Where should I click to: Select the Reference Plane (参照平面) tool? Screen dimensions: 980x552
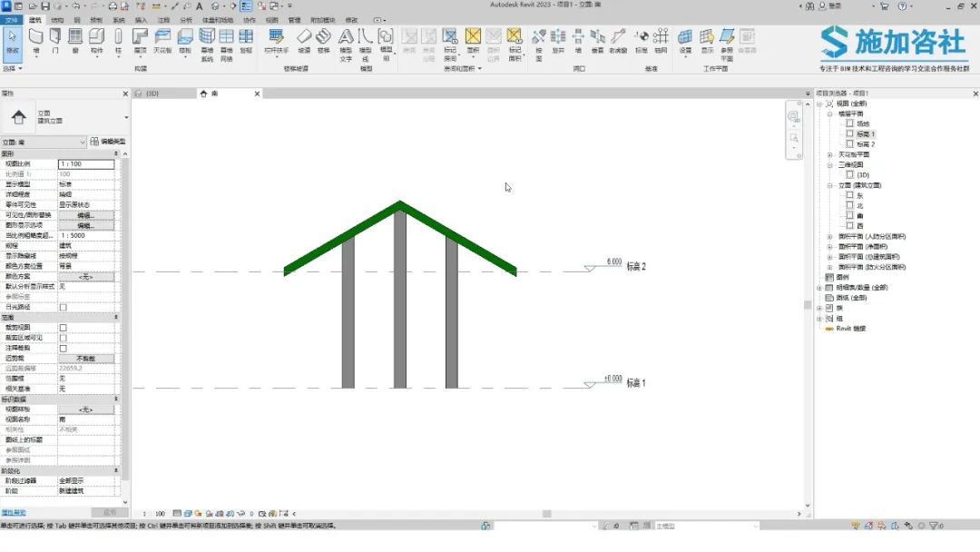point(727,44)
